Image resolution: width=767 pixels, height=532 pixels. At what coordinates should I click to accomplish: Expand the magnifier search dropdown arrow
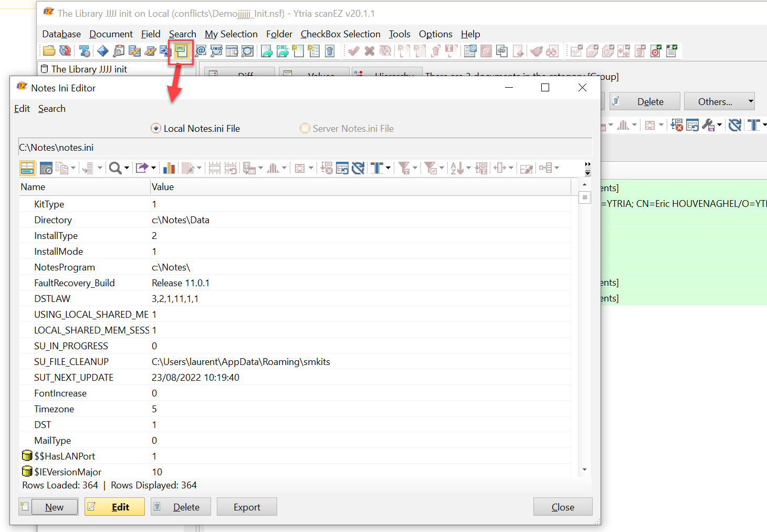[x=127, y=168]
